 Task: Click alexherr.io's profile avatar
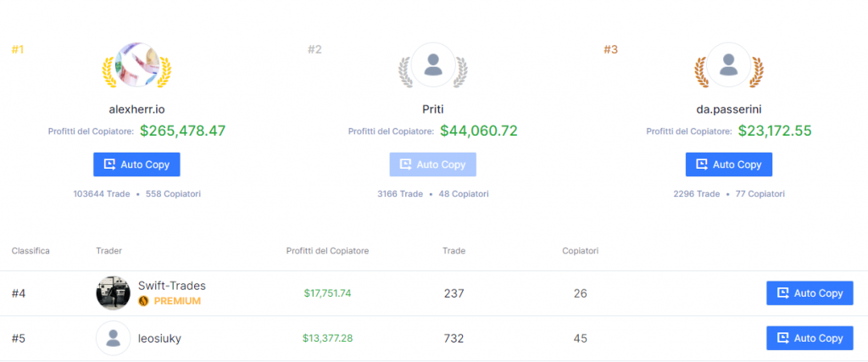click(136, 65)
